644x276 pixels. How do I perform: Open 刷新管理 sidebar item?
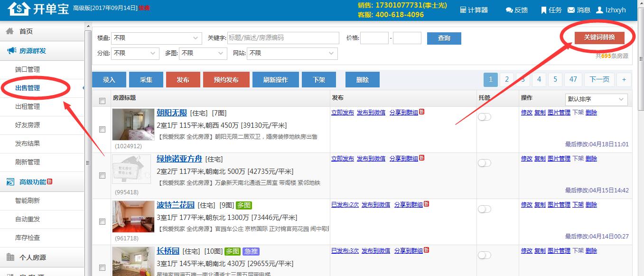pyautogui.click(x=28, y=162)
